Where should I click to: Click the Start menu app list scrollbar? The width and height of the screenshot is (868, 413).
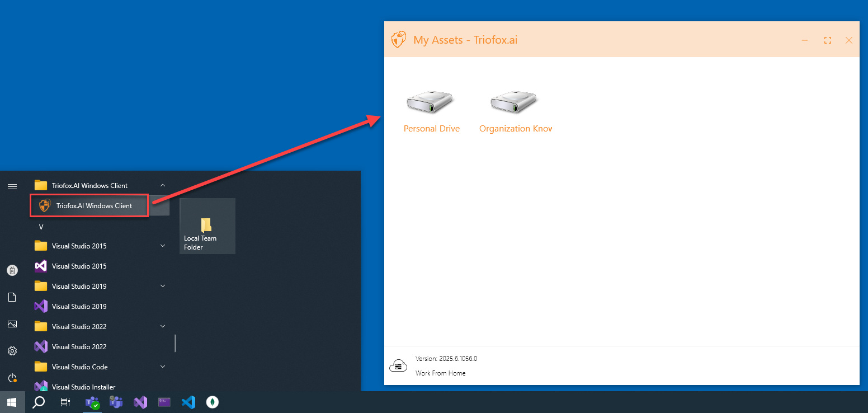point(175,343)
